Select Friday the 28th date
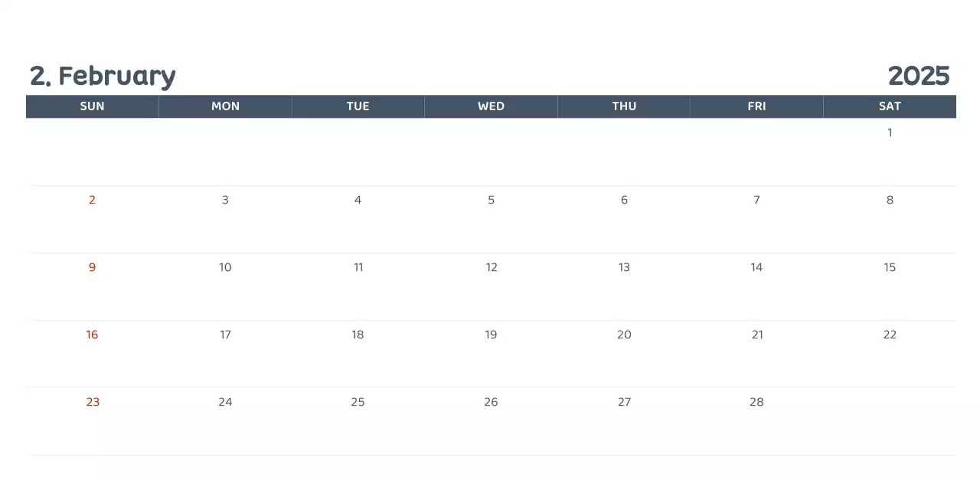 [756, 402]
